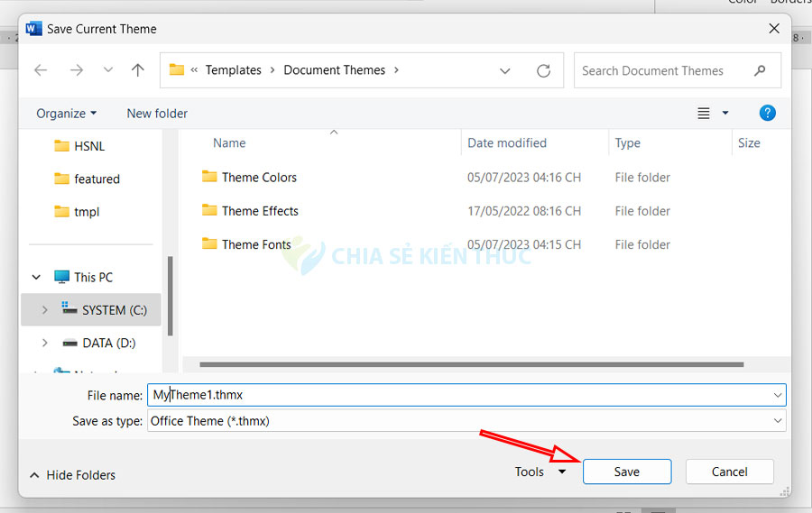Click the Back navigation arrow
This screenshot has width=812, height=513.
[40, 70]
